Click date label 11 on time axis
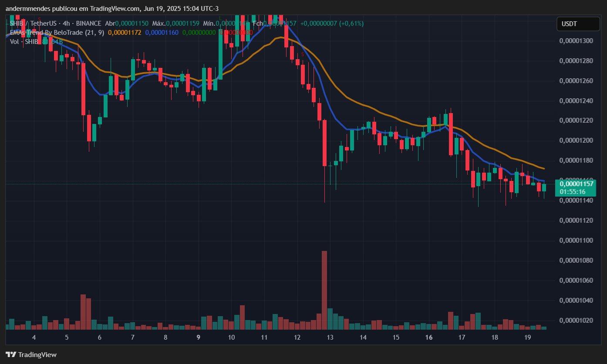Screen dimensions: 607x364 [264, 337]
